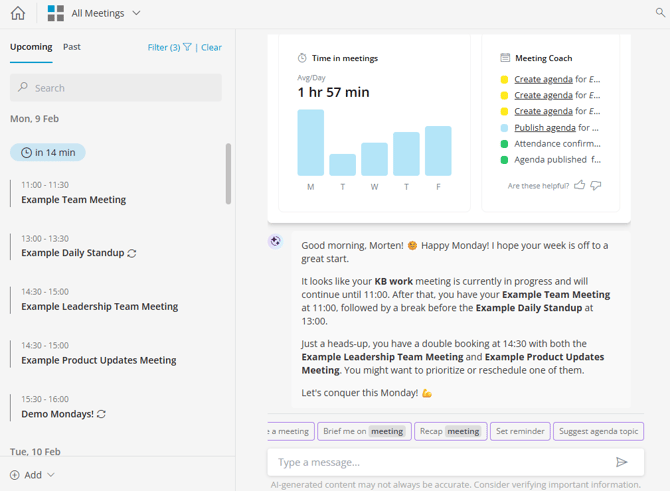Image resolution: width=670 pixels, height=491 pixels.
Task: Switch to the Past tab
Action: (72, 47)
